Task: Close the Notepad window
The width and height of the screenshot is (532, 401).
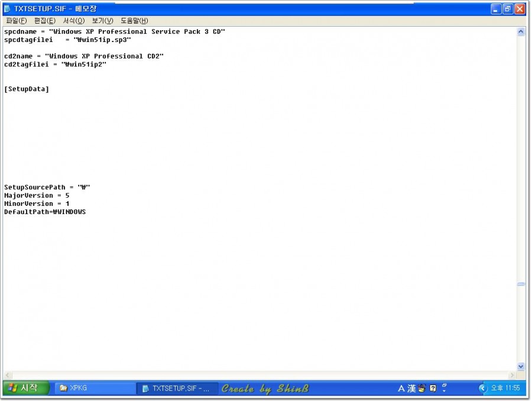Action: pyautogui.click(x=520, y=9)
